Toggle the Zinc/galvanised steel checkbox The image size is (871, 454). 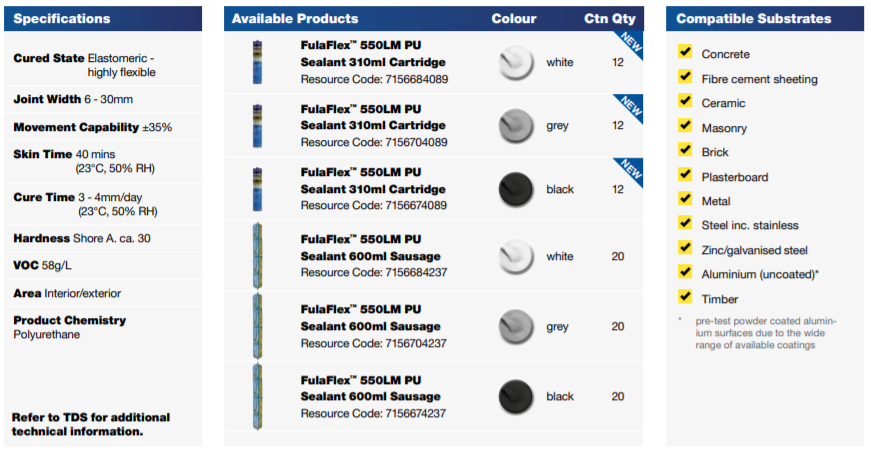[685, 247]
